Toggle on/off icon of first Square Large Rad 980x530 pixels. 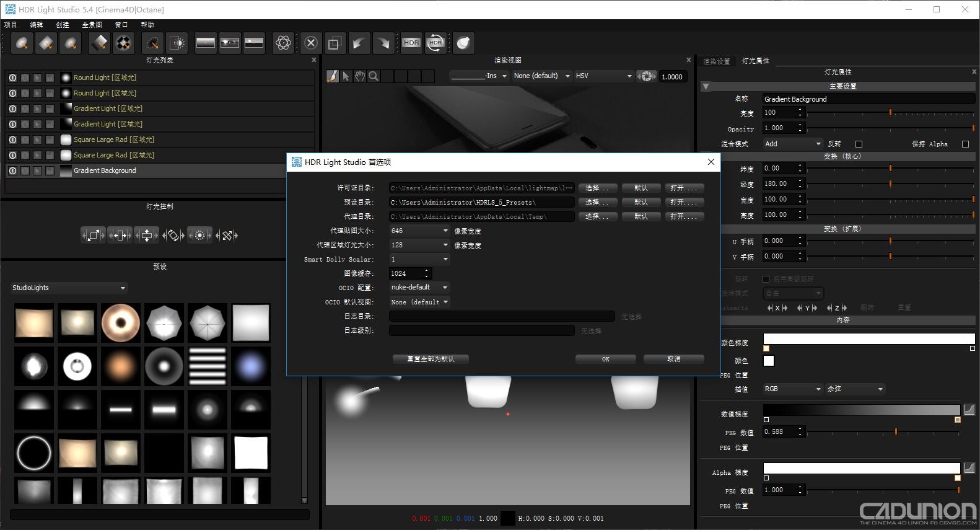pos(12,139)
